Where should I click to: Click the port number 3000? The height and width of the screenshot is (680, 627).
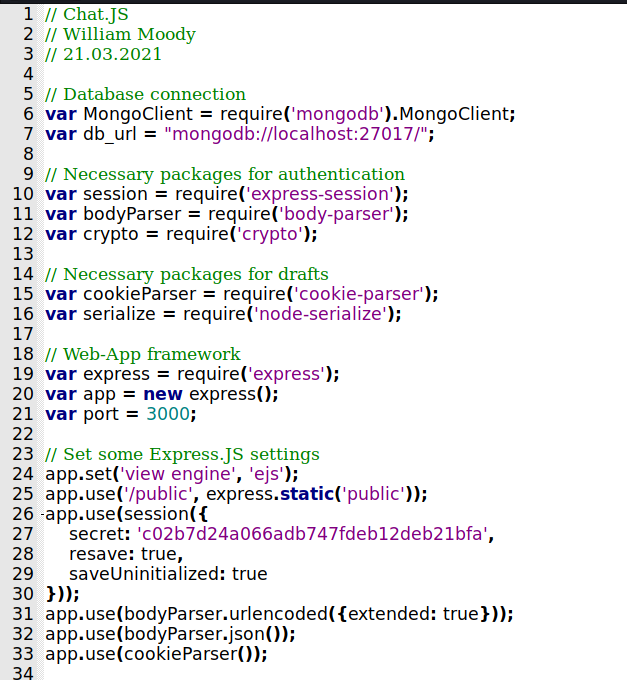click(x=168, y=414)
